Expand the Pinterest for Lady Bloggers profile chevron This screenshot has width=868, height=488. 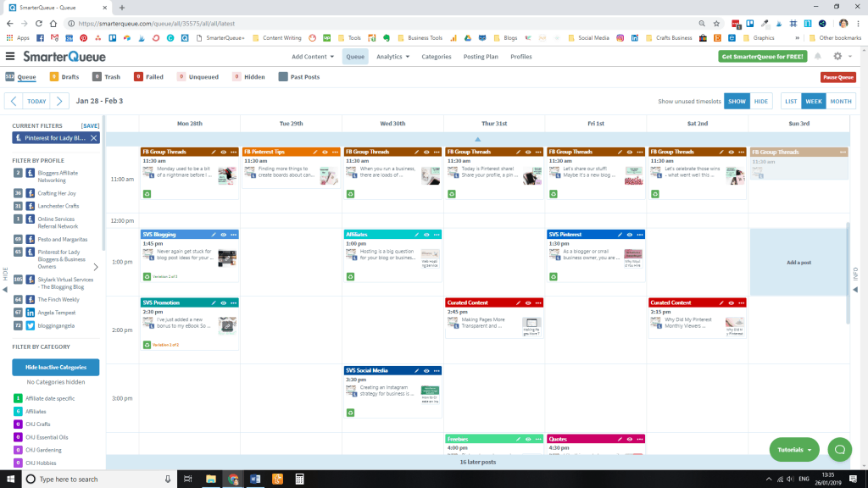(96, 267)
